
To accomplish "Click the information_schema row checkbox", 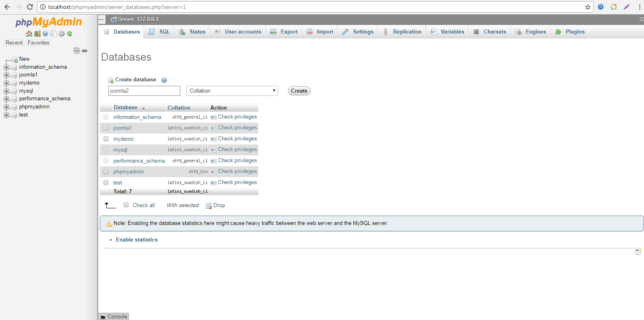I will click(x=106, y=117).
